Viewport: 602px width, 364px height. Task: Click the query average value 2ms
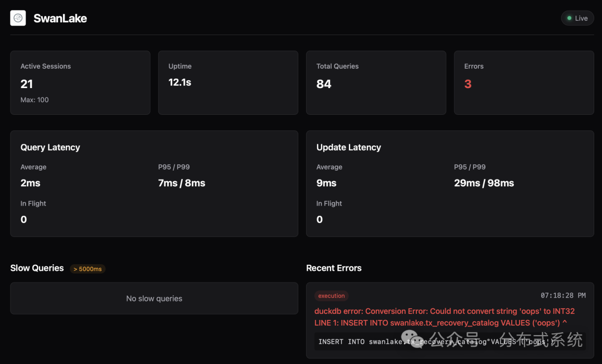point(30,183)
